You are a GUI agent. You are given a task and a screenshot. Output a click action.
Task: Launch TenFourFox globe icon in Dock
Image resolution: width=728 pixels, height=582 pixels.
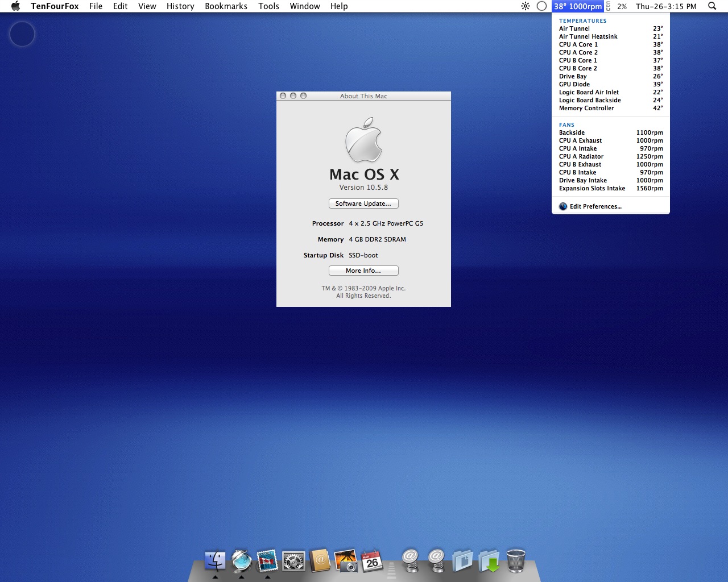242,561
